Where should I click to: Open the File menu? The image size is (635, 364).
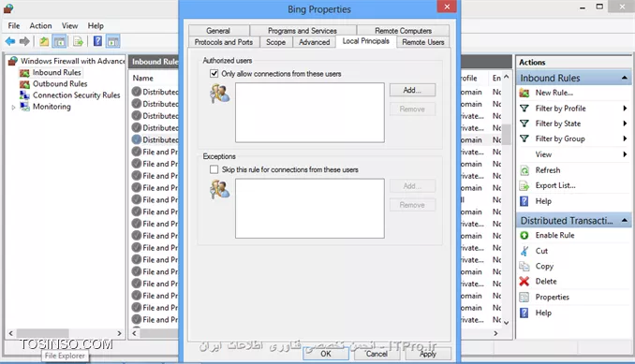[x=14, y=25]
